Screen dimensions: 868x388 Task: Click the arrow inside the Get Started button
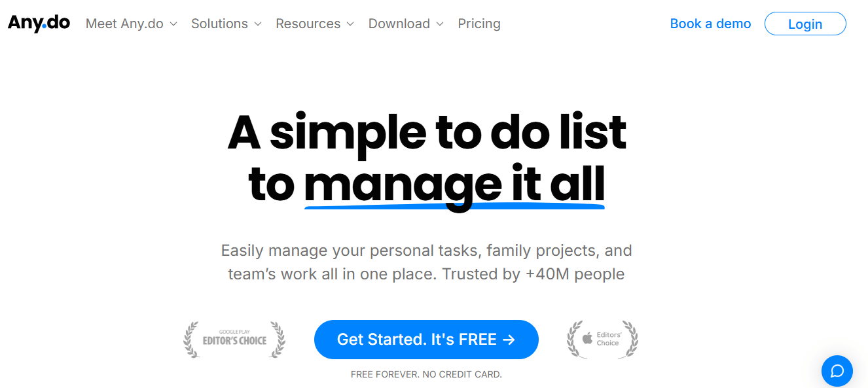click(x=508, y=339)
